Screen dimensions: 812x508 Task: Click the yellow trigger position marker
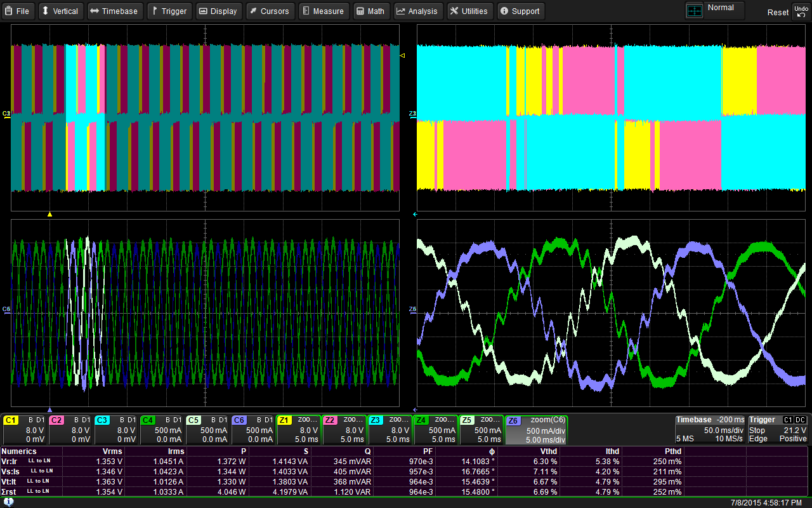[x=49, y=214]
